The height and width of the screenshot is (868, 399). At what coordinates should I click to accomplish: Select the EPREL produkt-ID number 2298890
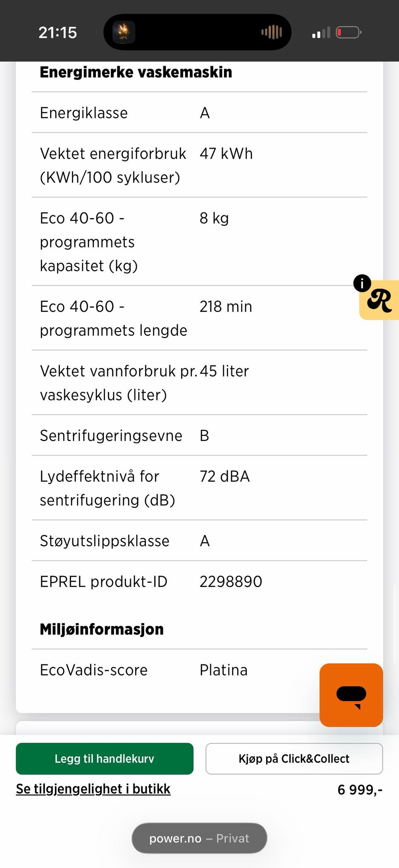tap(231, 581)
